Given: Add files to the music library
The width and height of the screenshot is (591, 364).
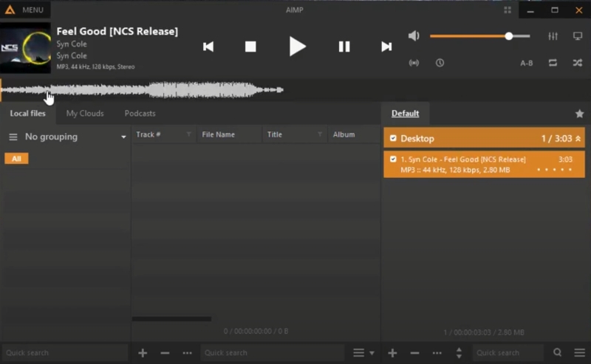Looking at the screenshot, I should point(143,353).
